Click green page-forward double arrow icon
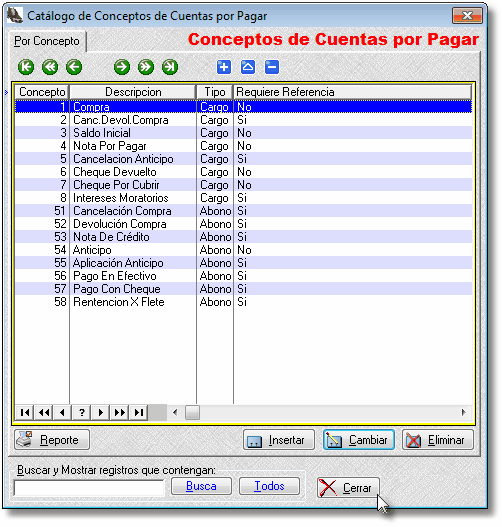 click(146, 67)
